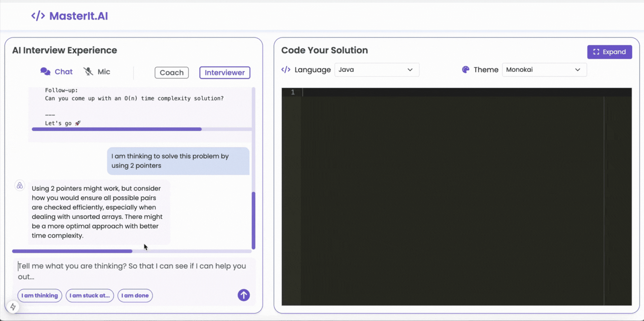Click the 'I am thinking' quick reply
Viewport: 644px width, 321px height.
coord(40,296)
